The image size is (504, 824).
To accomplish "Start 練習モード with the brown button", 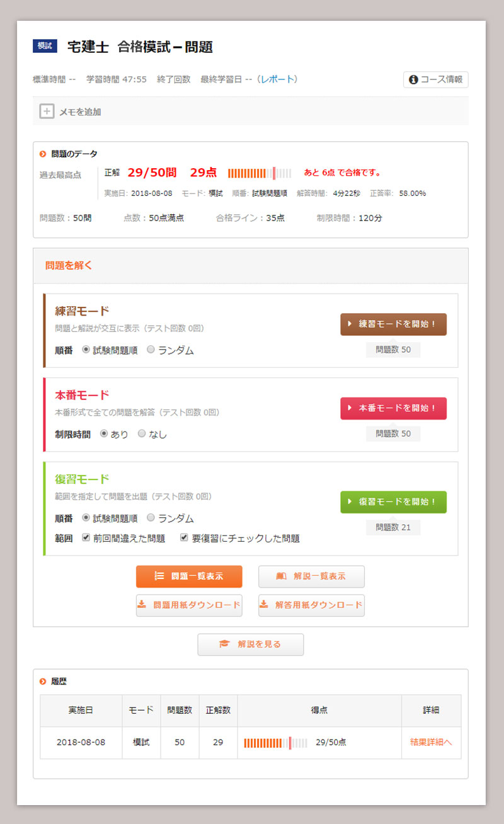I will click(x=393, y=324).
